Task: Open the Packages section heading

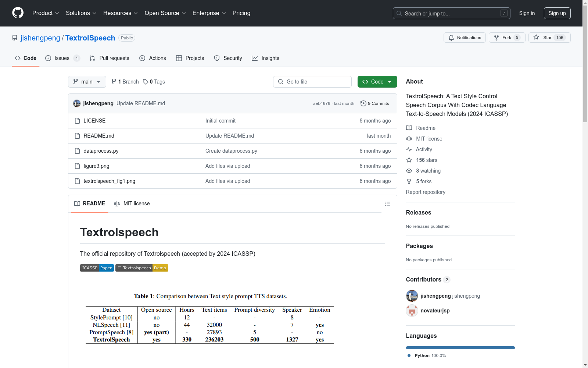Action: click(x=419, y=246)
